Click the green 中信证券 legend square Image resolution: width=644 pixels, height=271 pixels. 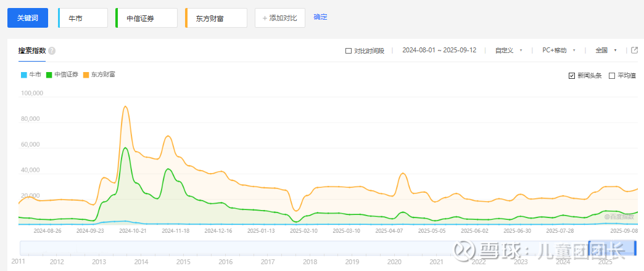49,75
